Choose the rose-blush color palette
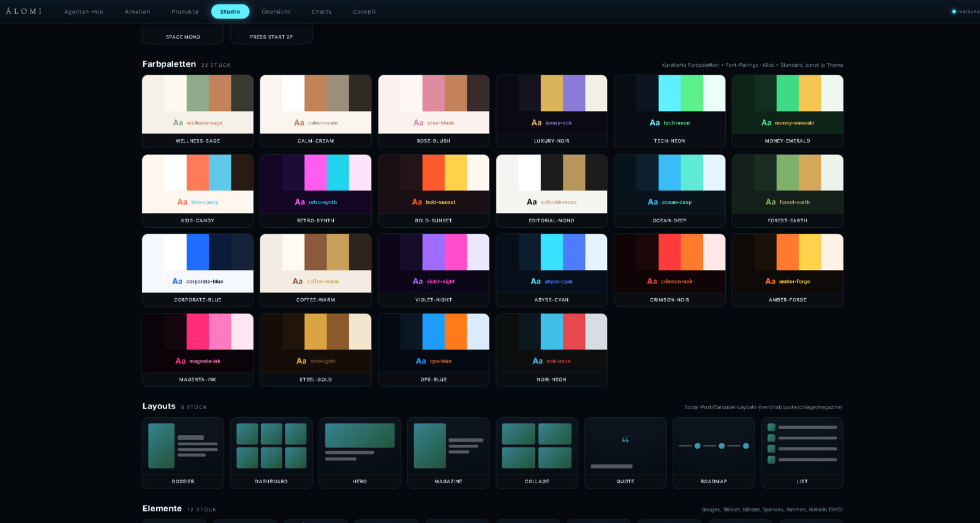The image size is (980, 523). pyautogui.click(x=434, y=111)
